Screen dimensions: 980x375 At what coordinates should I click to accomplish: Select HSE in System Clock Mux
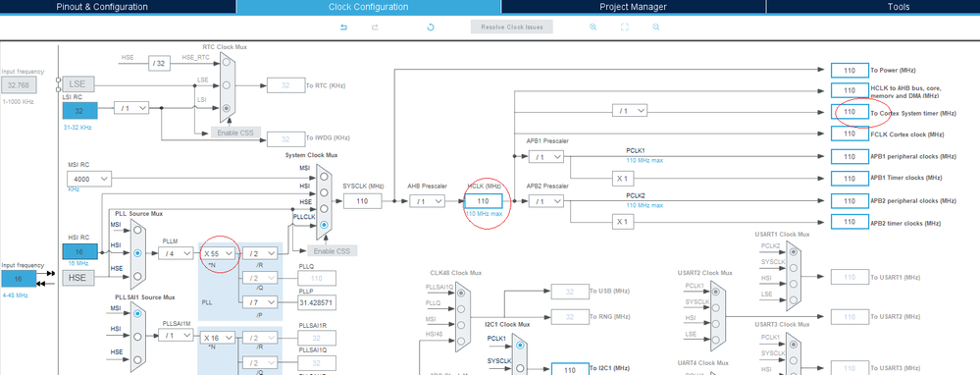pyautogui.click(x=323, y=209)
